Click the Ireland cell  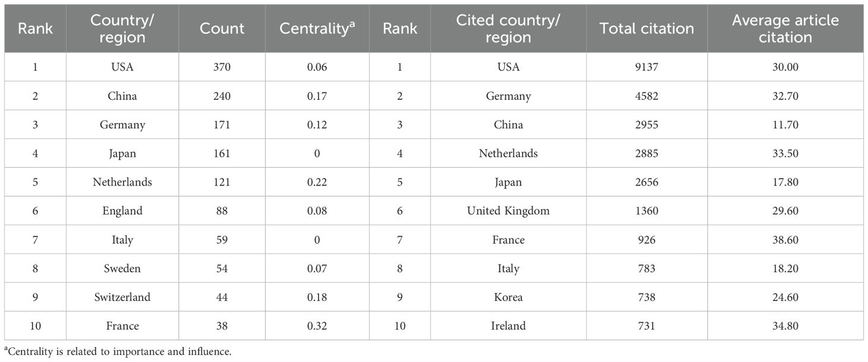(508, 326)
